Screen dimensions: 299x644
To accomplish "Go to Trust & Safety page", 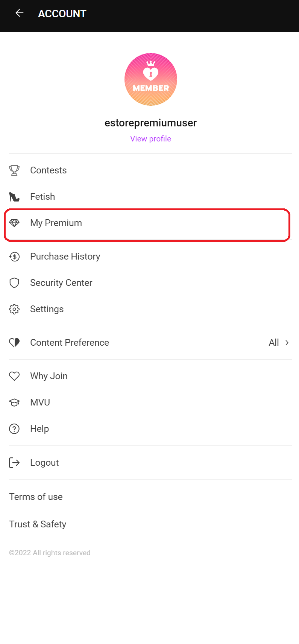I will click(38, 524).
